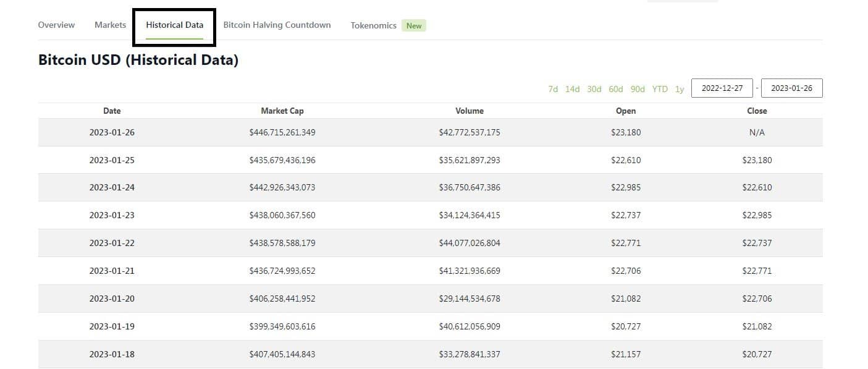Select the Historical Data tab
868x369 pixels.
(174, 25)
